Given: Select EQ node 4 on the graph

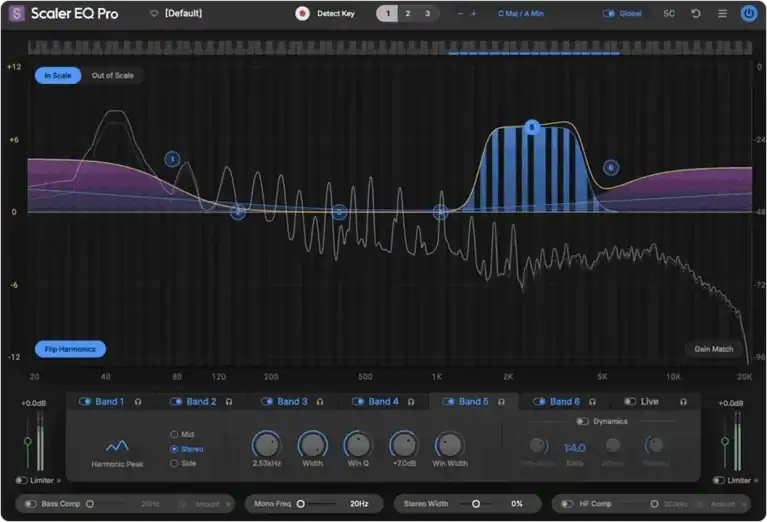Looking at the screenshot, I should 441,212.
